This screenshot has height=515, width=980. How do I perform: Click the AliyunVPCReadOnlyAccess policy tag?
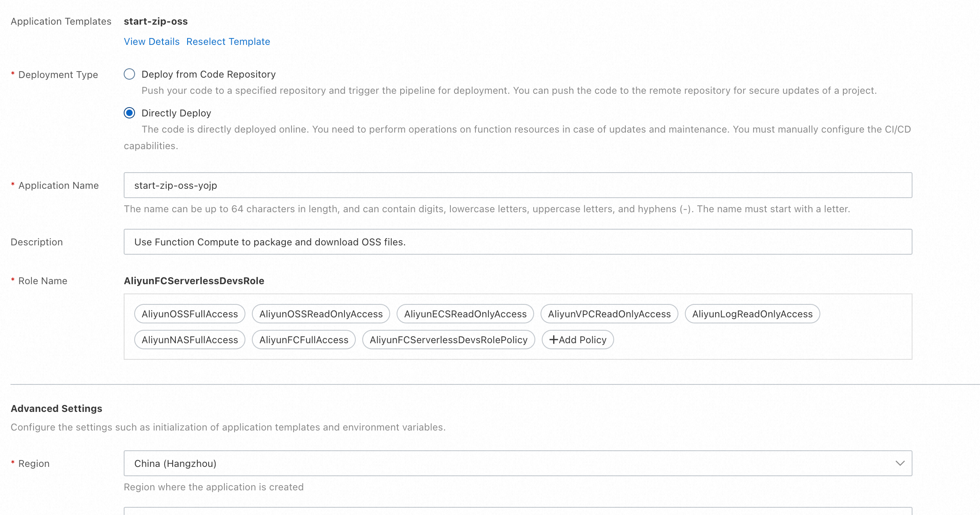609,314
